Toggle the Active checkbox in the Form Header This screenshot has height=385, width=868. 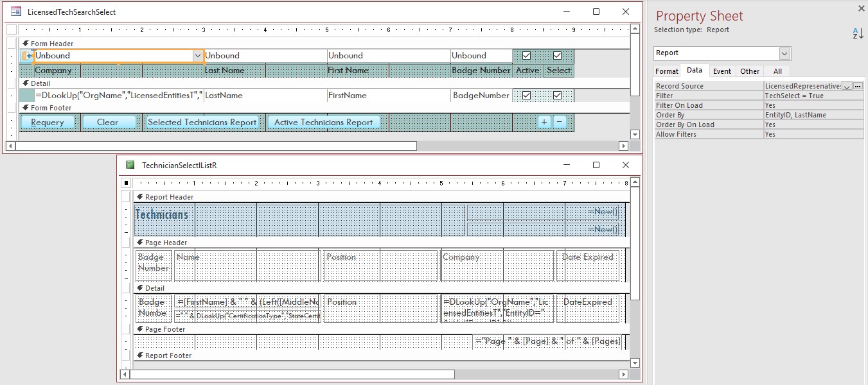[x=526, y=56]
